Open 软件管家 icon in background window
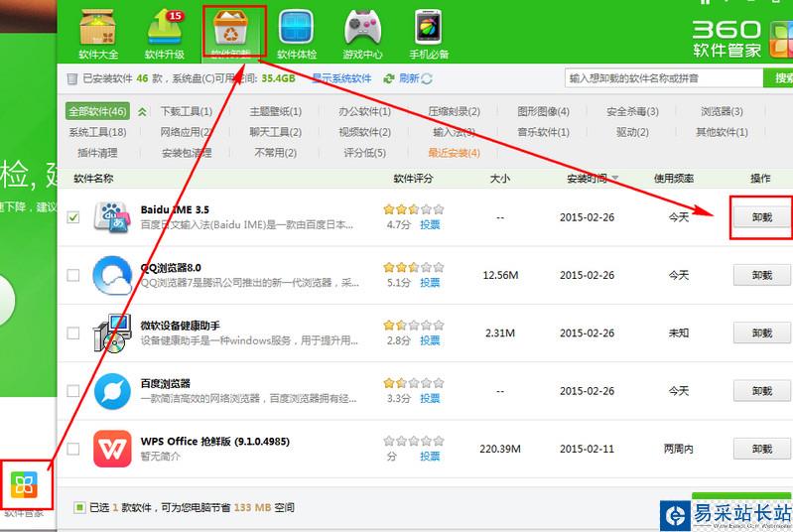Image resolution: width=793 pixels, height=532 pixels. [x=24, y=484]
